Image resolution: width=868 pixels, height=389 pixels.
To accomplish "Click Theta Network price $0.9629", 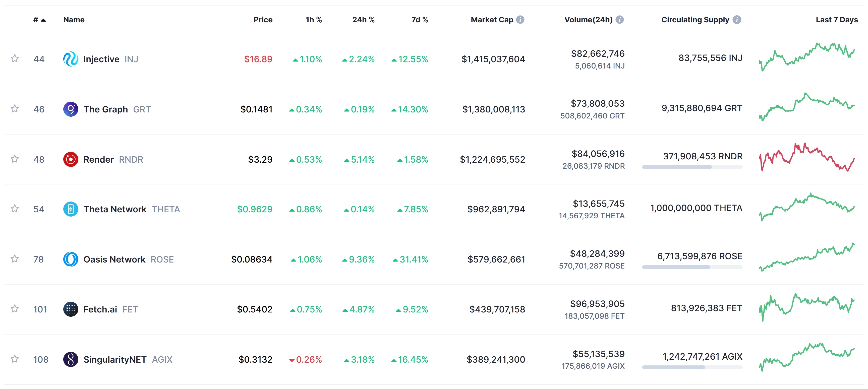I will [x=254, y=209].
